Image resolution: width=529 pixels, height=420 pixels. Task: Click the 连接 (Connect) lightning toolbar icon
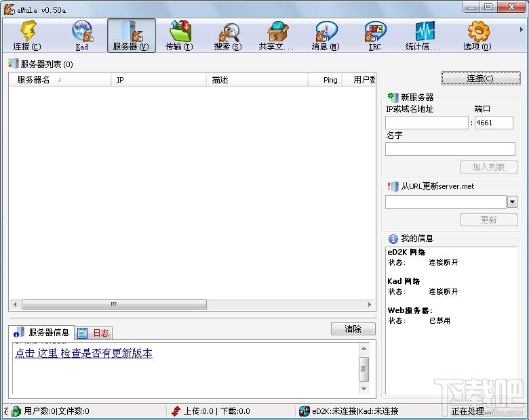27,35
